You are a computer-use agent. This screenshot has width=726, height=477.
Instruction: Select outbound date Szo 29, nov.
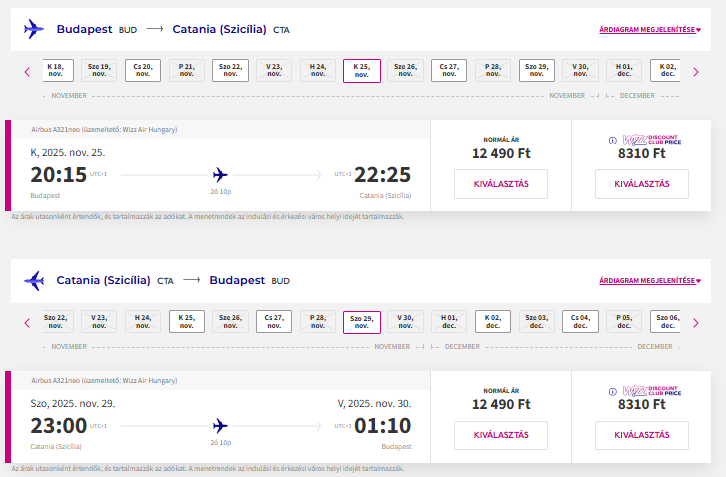536,70
